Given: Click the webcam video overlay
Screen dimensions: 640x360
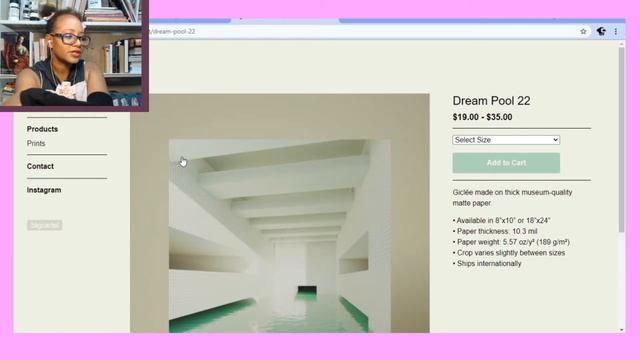Looking at the screenshot, I should (x=74, y=55).
